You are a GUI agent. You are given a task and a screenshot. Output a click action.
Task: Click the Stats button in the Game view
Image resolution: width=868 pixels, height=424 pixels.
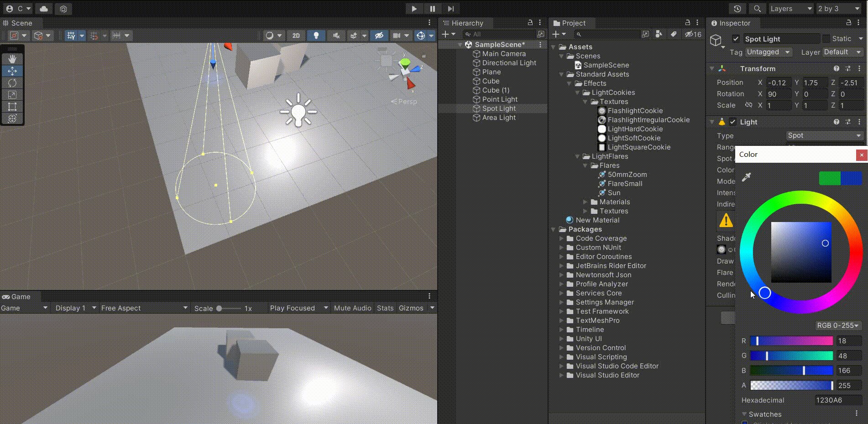coord(385,308)
